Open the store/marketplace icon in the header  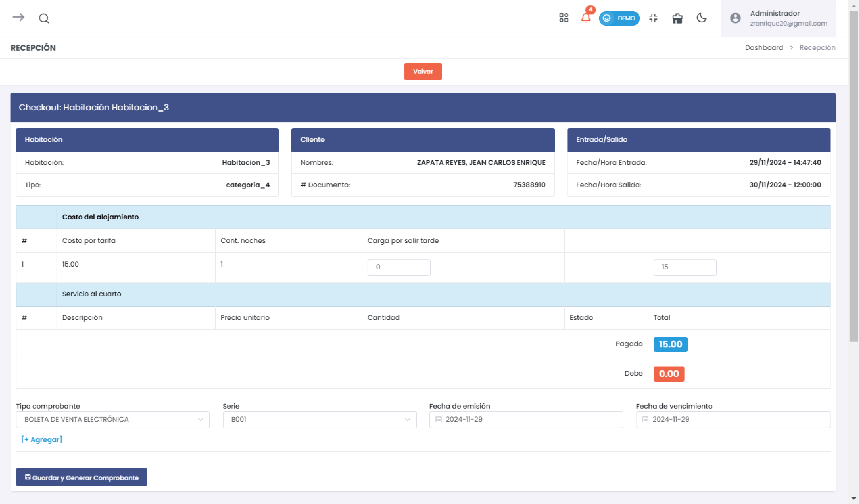[x=677, y=18]
